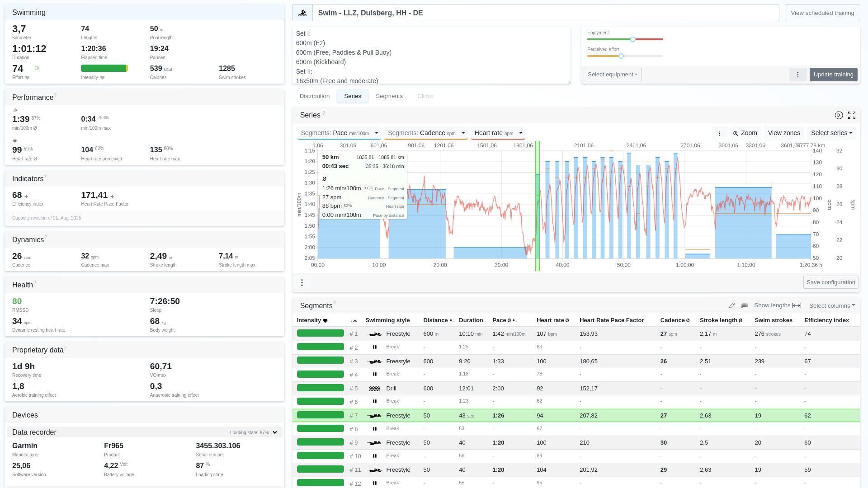868x488 pixels.
Task: Click the pencil edit icon in Segments
Action: pyautogui.click(x=732, y=305)
